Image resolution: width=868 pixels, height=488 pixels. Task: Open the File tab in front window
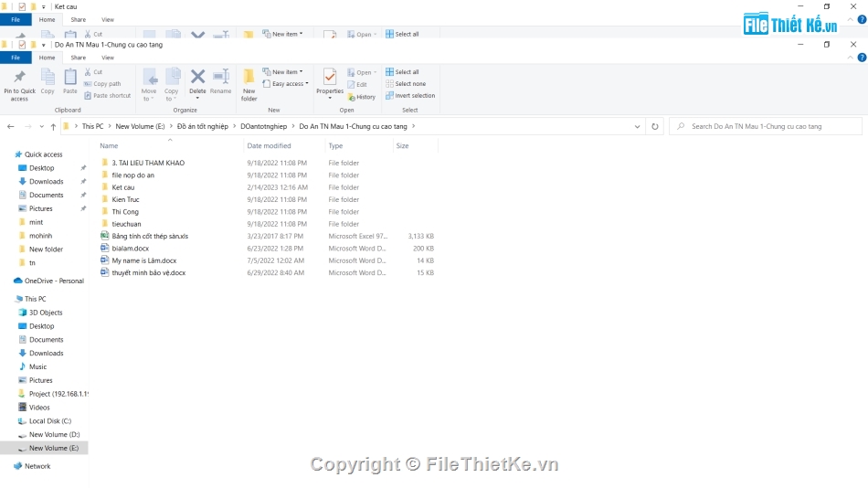[x=16, y=58]
